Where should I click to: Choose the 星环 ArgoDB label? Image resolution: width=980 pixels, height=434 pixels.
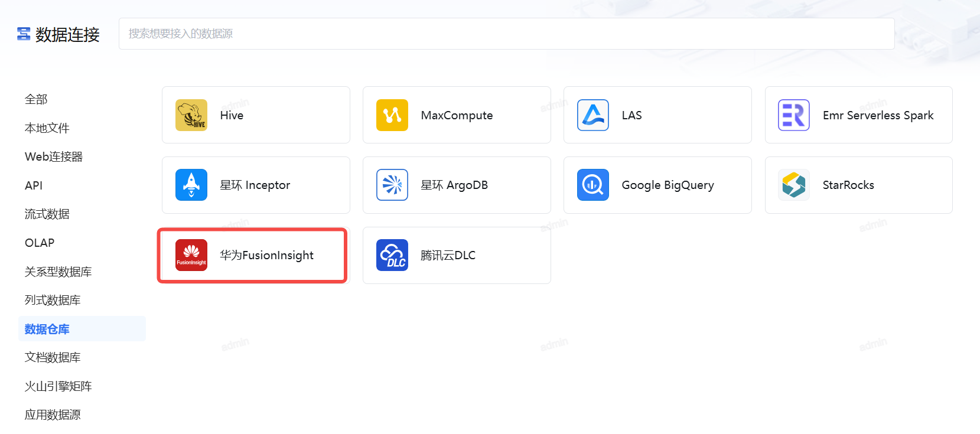click(454, 185)
